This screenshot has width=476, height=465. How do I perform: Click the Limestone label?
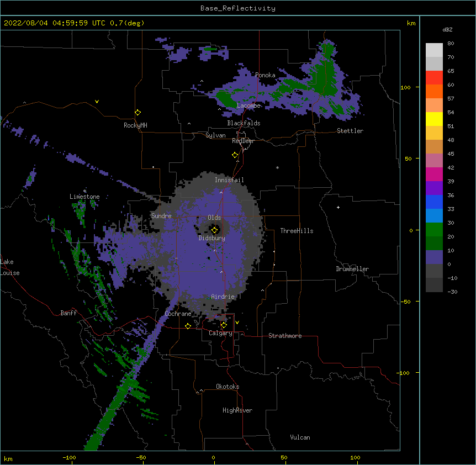pyautogui.click(x=84, y=197)
